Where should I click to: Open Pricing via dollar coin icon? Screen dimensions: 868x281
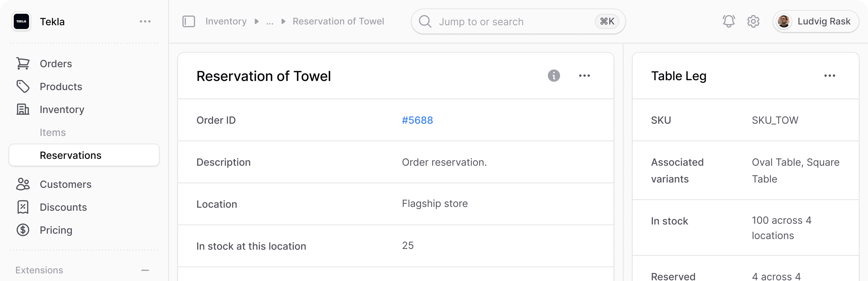pos(23,230)
